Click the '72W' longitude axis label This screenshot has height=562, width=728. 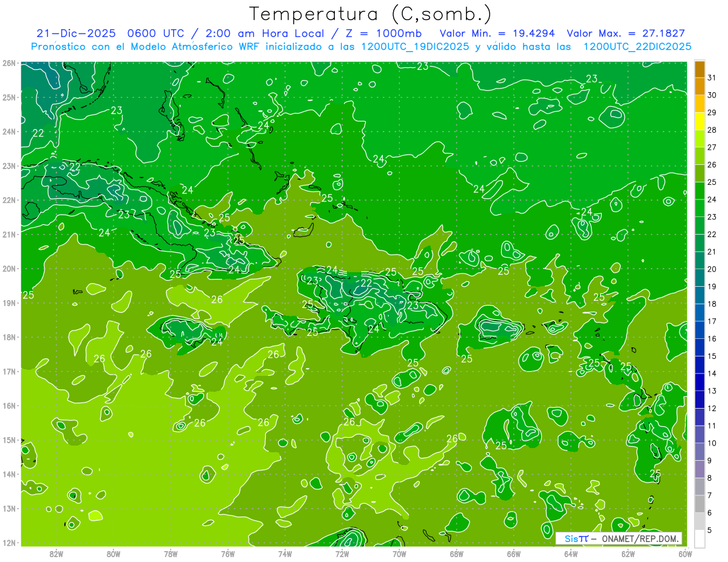tap(342, 554)
